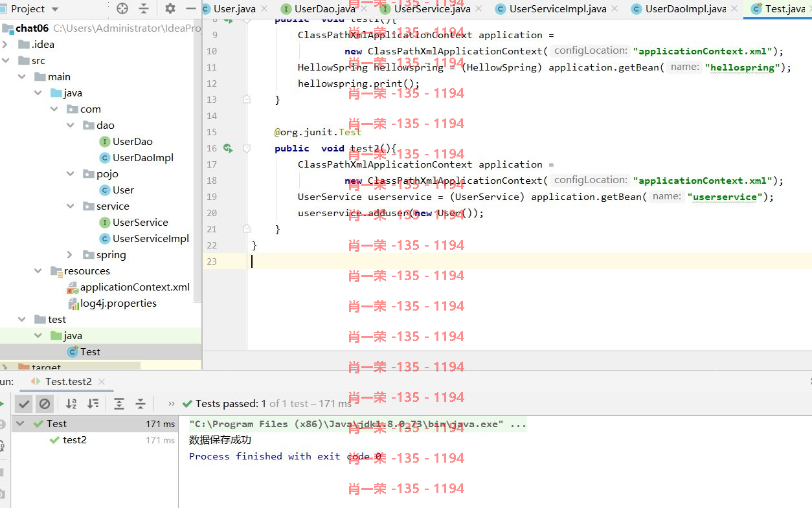812x508 pixels.
Task: Click the java.exe command line in console
Action: 357,425
